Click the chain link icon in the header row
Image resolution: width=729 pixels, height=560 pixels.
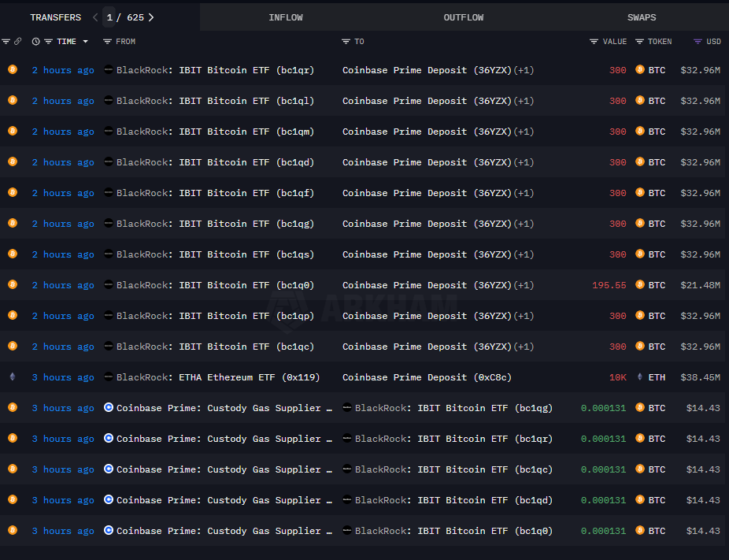pyautogui.click(x=17, y=42)
